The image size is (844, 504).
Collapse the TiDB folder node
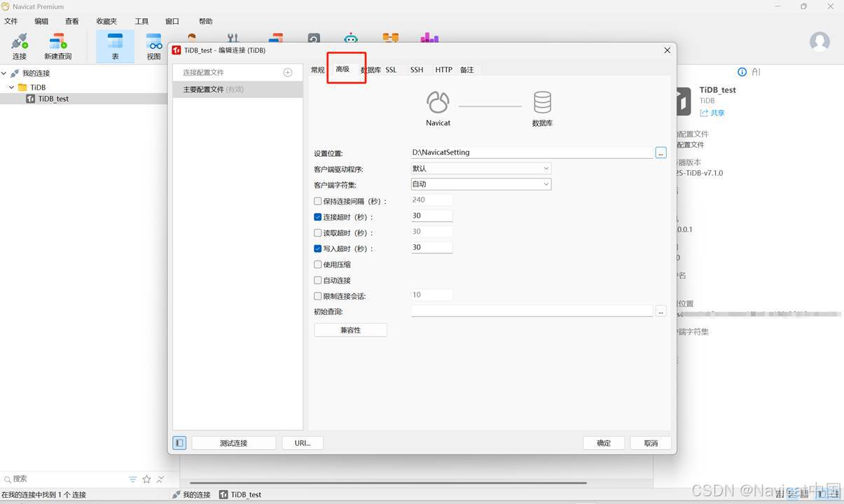(x=12, y=87)
